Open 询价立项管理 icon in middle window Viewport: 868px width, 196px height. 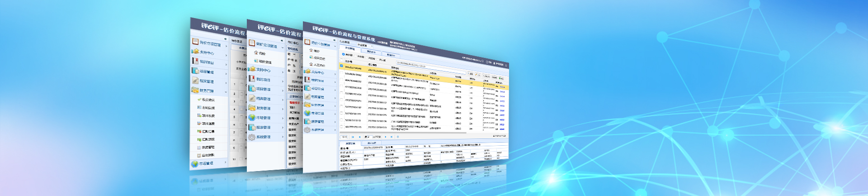click(252, 43)
